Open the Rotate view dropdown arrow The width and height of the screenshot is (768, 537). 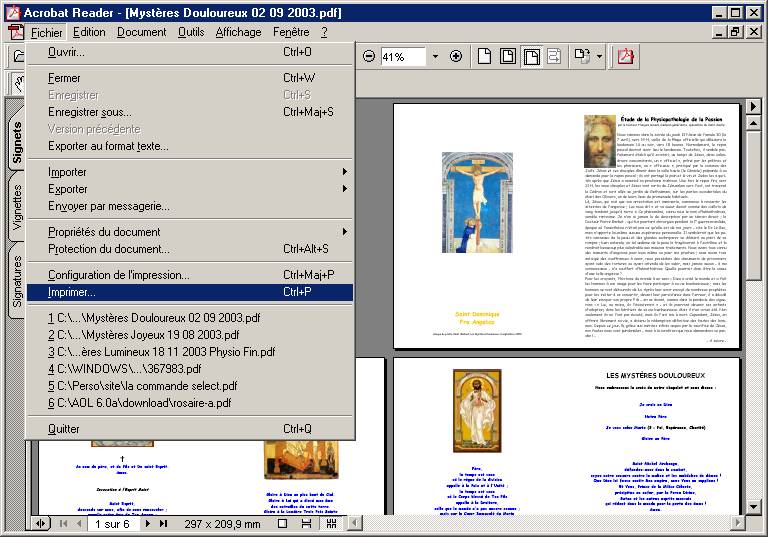pos(600,57)
